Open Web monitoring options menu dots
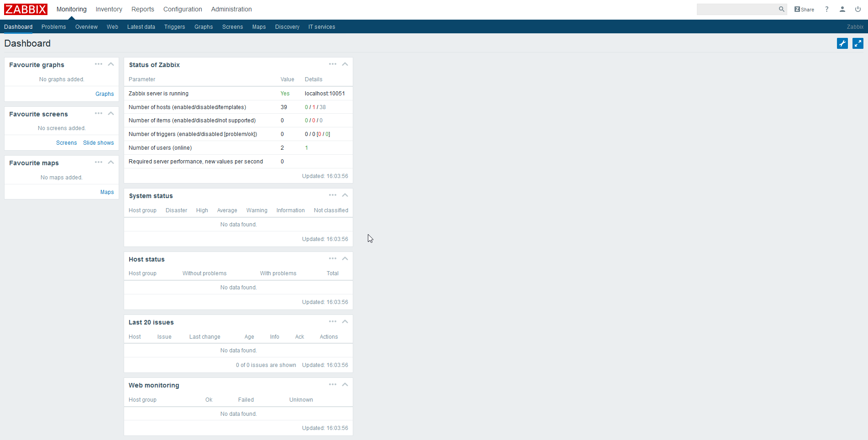Screen dimensions: 868x440 coord(333,385)
